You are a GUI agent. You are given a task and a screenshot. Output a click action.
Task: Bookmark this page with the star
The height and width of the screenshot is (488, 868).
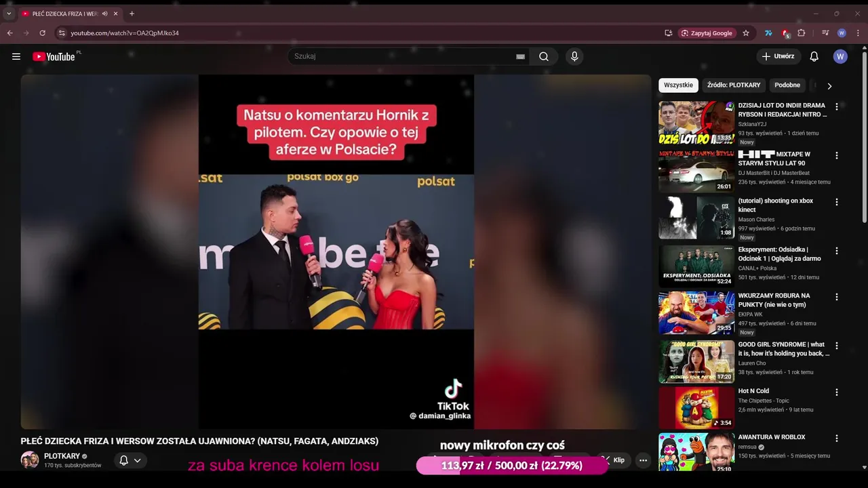(746, 33)
